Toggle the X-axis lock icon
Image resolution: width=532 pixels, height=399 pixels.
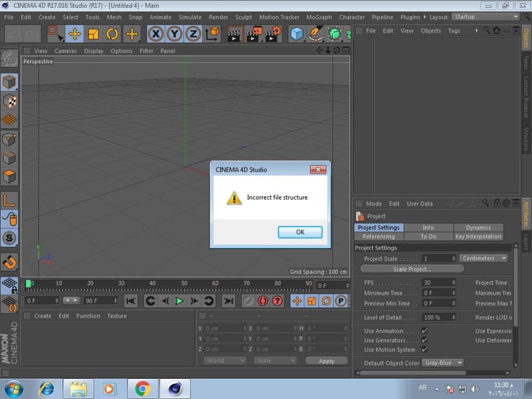(155, 34)
